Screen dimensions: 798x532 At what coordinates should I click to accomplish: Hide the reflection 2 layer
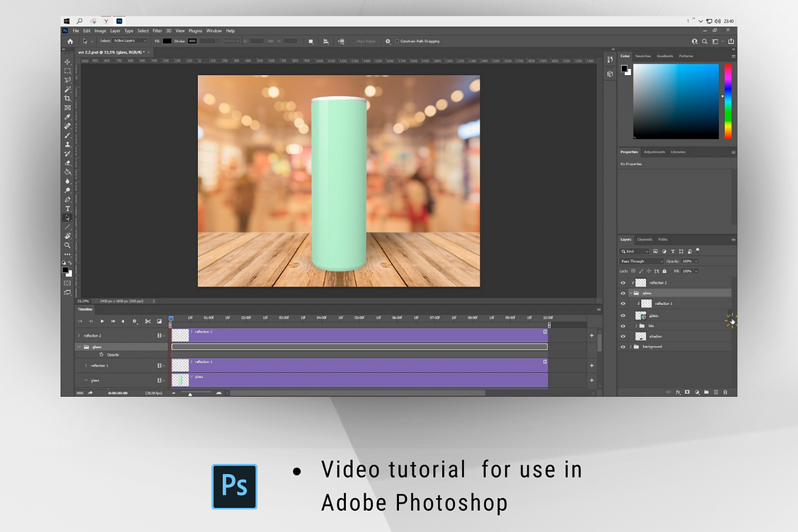(x=623, y=283)
